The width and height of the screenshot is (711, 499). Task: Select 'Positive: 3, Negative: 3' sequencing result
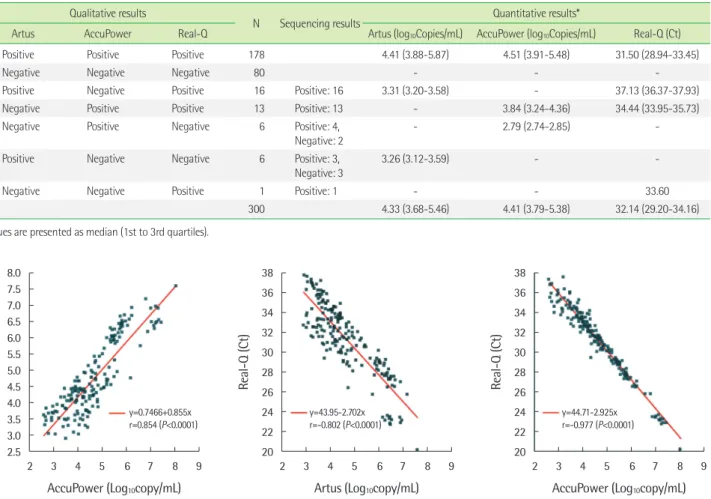(319, 166)
